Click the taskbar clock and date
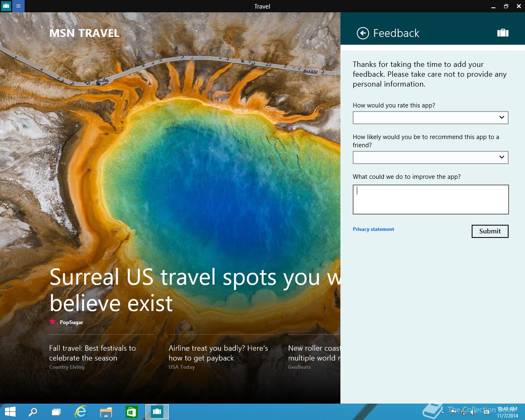The image size is (525, 420). [x=507, y=412]
